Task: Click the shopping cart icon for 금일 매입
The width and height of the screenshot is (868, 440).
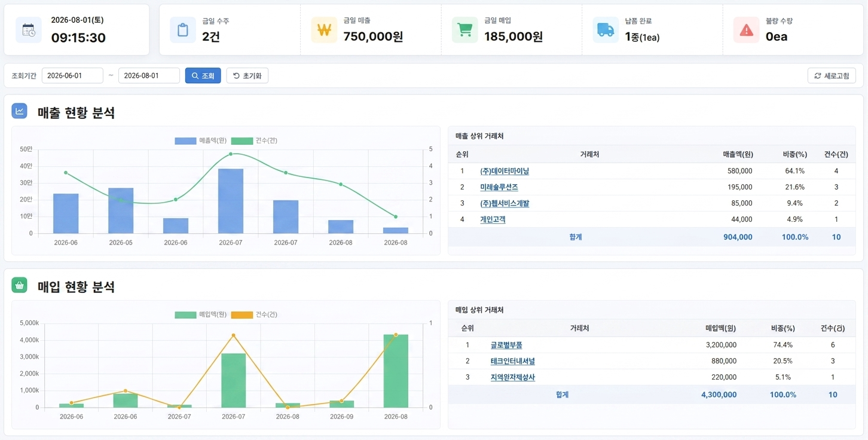Action: point(464,30)
